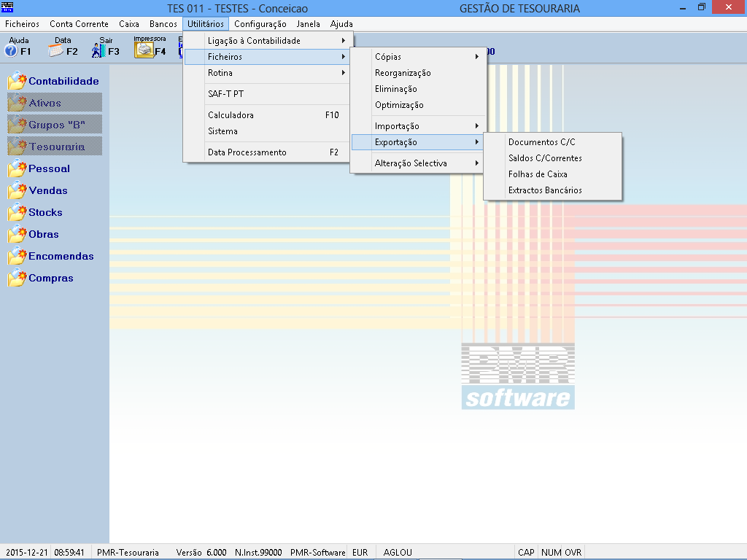Expand the Importação submenu
The height and width of the screenshot is (560, 747).
point(418,126)
